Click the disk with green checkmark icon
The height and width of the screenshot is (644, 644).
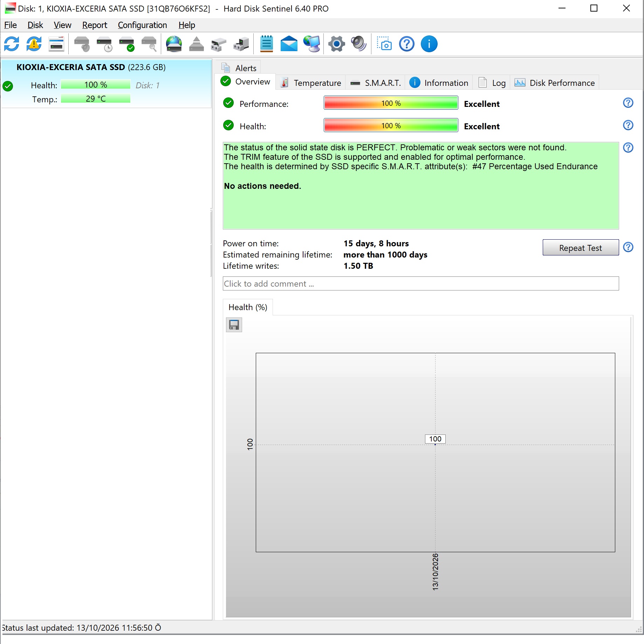click(127, 44)
